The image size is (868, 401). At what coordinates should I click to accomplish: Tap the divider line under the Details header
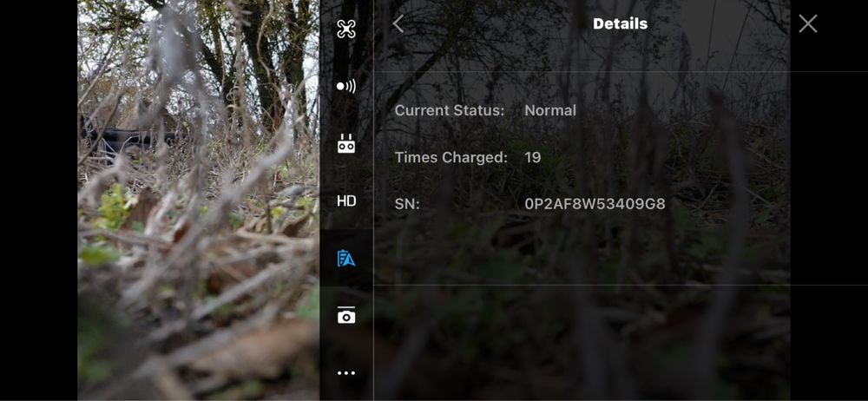[x=621, y=71]
